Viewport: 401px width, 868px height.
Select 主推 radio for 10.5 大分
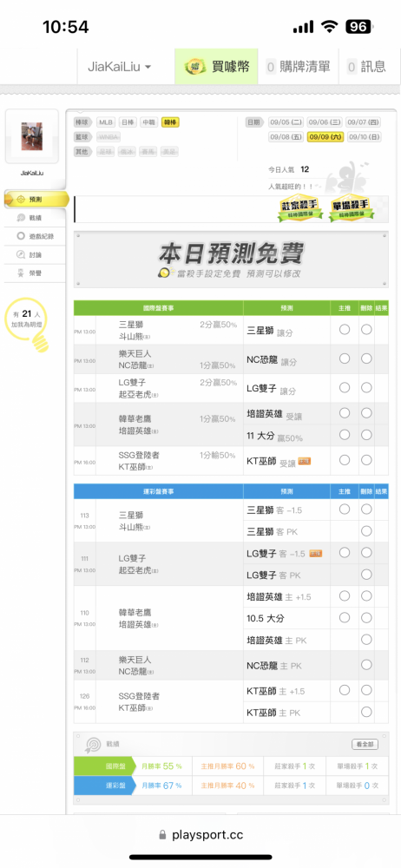[x=345, y=617]
